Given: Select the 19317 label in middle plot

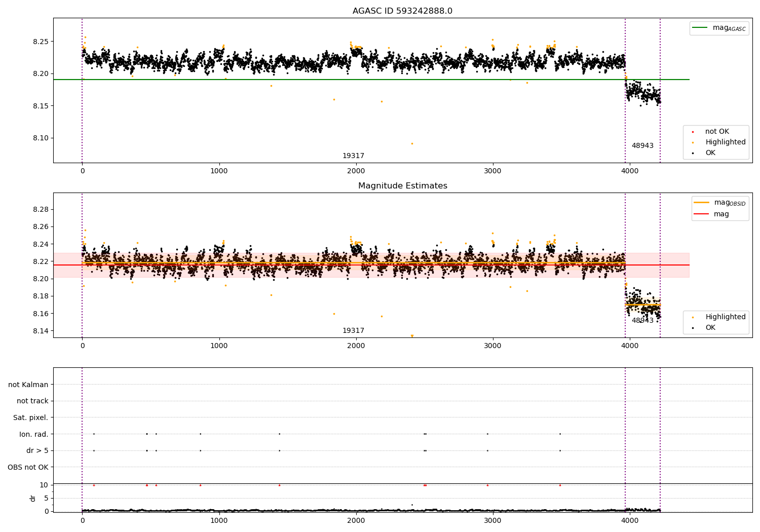Looking at the screenshot, I should [x=353, y=331].
